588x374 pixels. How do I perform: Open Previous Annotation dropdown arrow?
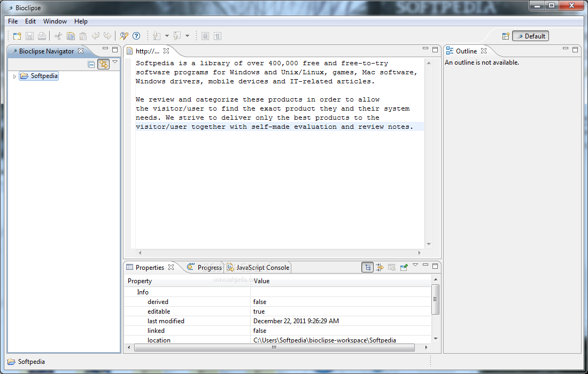click(x=187, y=36)
